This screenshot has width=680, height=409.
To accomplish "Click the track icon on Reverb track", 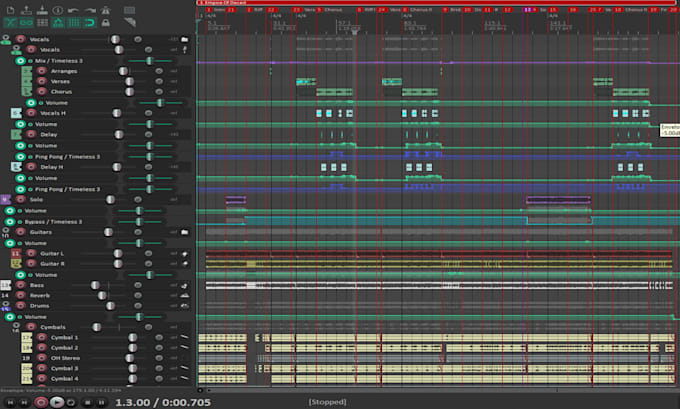I will click(185, 295).
